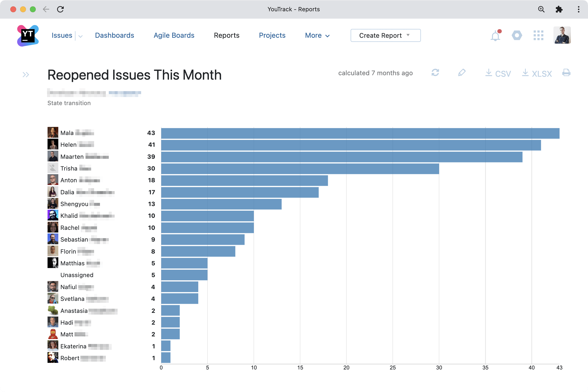Image resolution: width=588 pixels, height=392 pixels.
Task: Expand the More menu
Action: (317, 36)
